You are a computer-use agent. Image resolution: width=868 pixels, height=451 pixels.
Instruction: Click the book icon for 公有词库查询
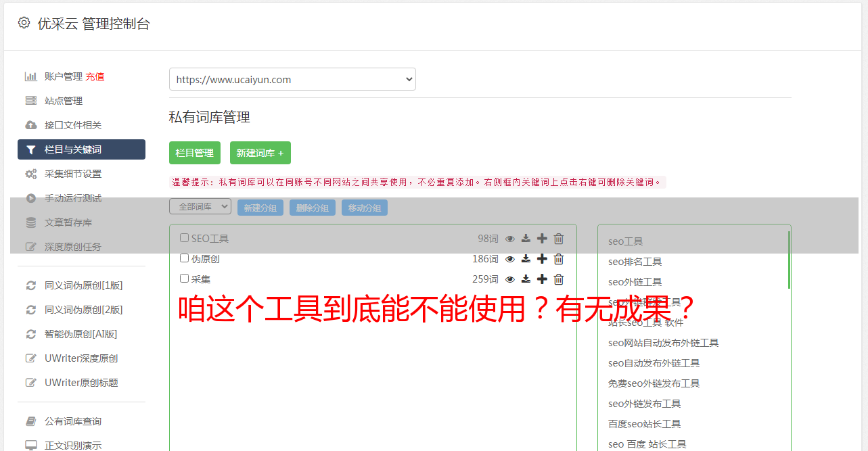click(x=31, y=421)
